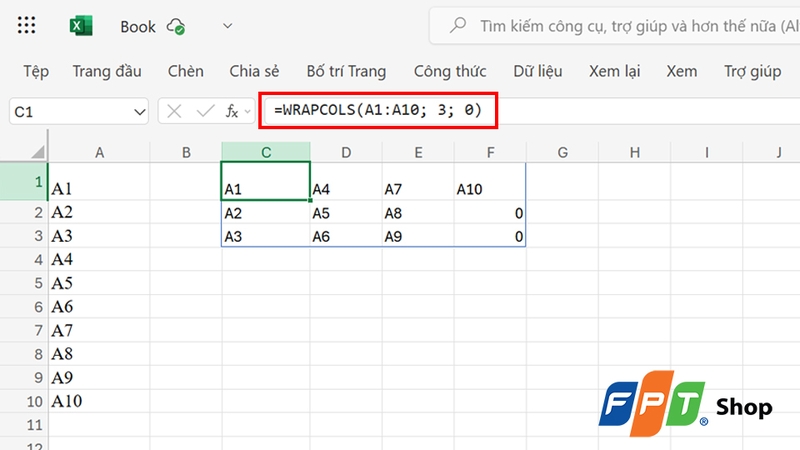Click the Excel logo icon
The image size is (800, 450).
81,26
